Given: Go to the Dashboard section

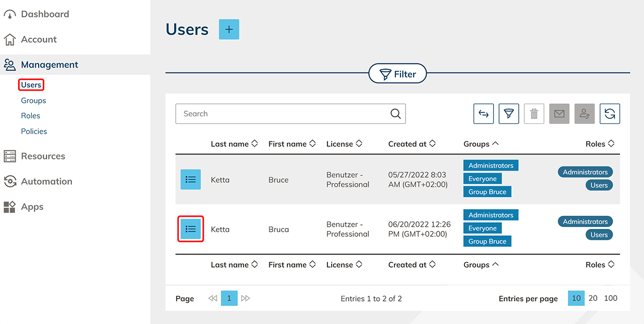Looking at the screenshot, I should 45,14.
